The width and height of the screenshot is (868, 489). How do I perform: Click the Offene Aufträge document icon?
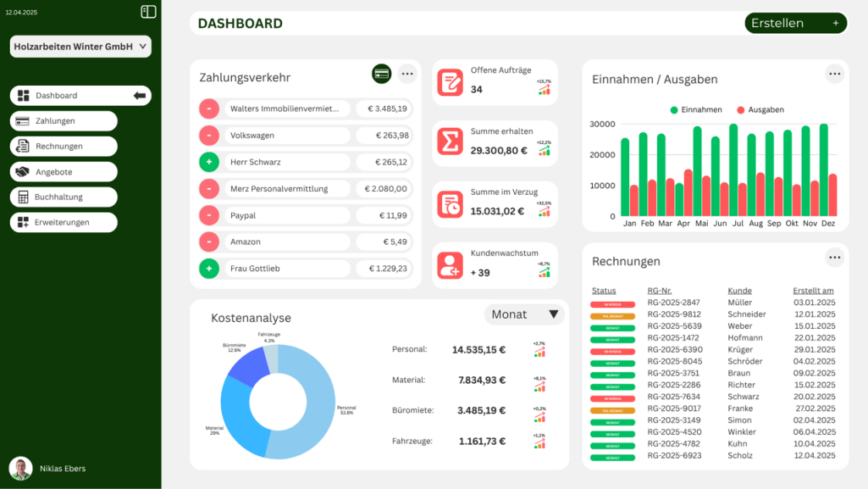point(450,82)
